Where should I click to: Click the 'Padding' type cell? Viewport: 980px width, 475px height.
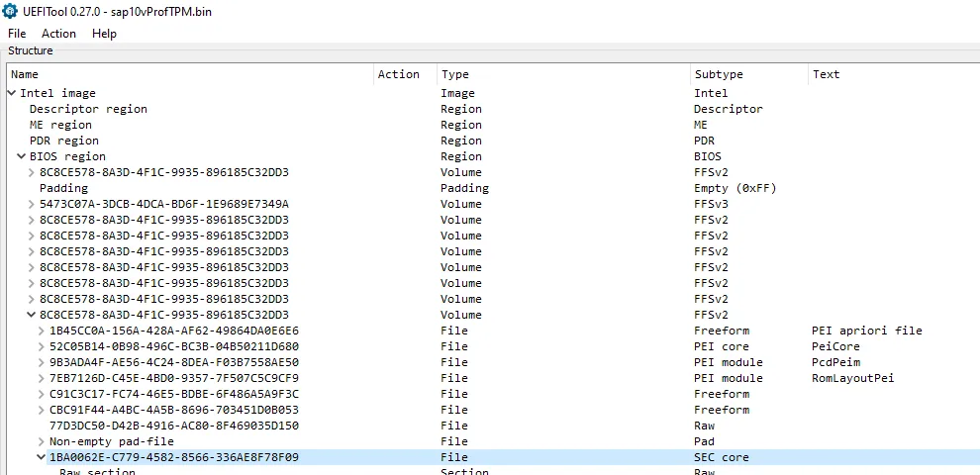[464, 188]
